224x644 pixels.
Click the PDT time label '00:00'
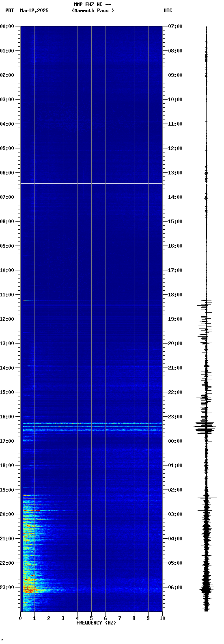pos(7,26)
